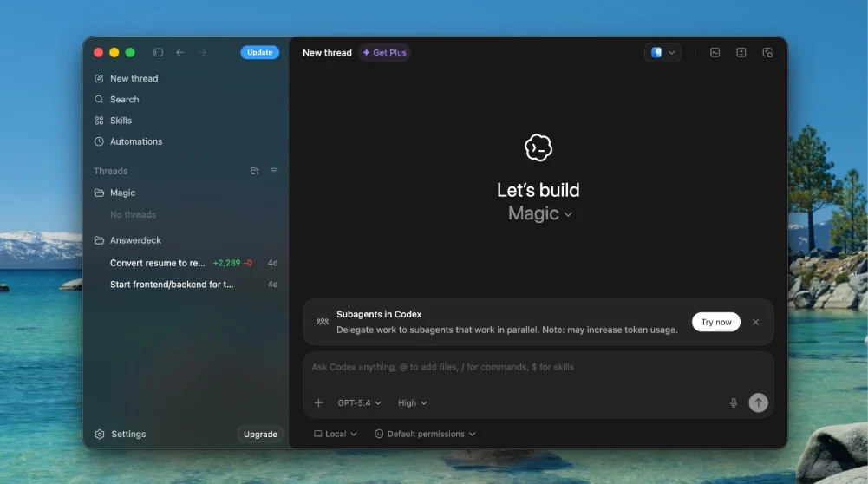Open the Convert resume thread
This screenshot has width=868, height=484.
(x=186, y=263)
